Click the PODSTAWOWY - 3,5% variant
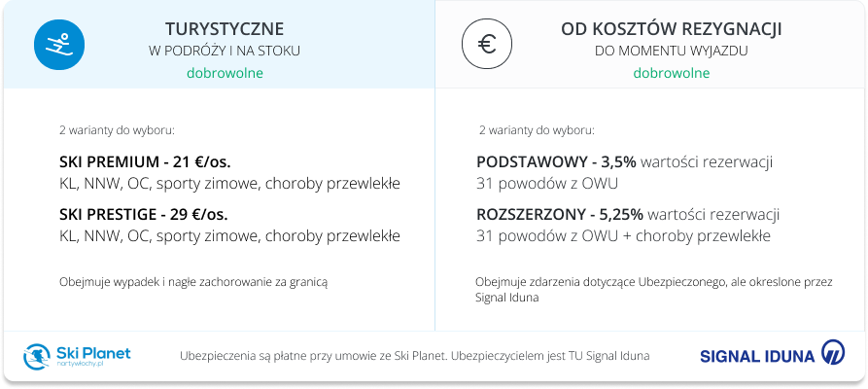The image size is (868, 389). [x=557, y=162]
